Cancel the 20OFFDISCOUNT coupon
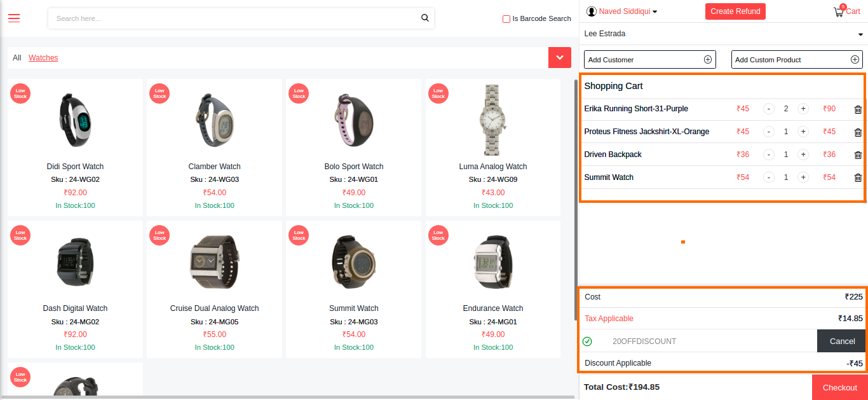868x400 pixels. [842, 341]
